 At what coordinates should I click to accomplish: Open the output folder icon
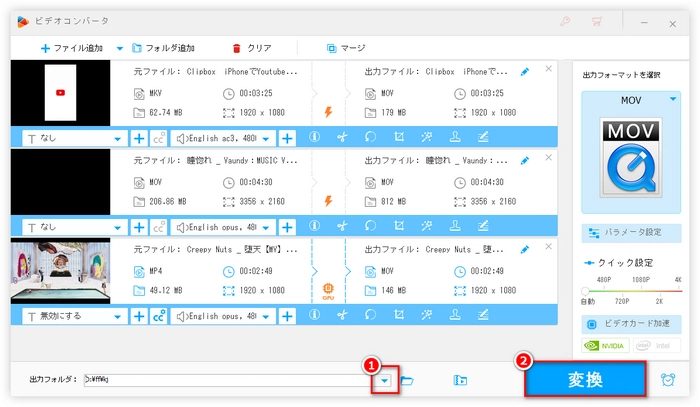click(407, 380)
